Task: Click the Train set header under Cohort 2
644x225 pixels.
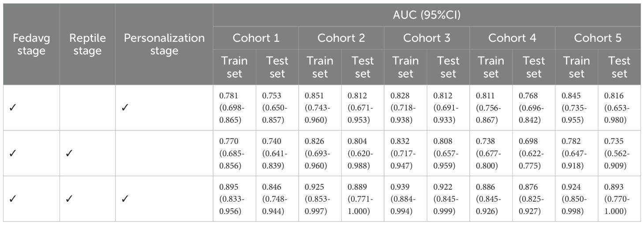Action: click(x=320, y=67)
